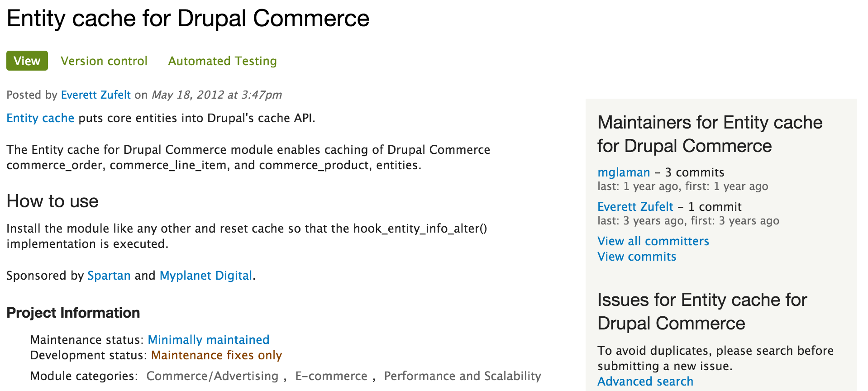
Task: Follow the Entity cache module link
Action: coord(40,118)
